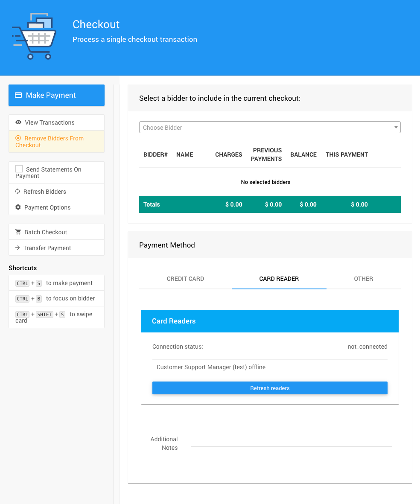Click the credit card icon on Make Payment
Viewport: 420px width, 504px height.
pyautogui.click(x=18, y=95)
